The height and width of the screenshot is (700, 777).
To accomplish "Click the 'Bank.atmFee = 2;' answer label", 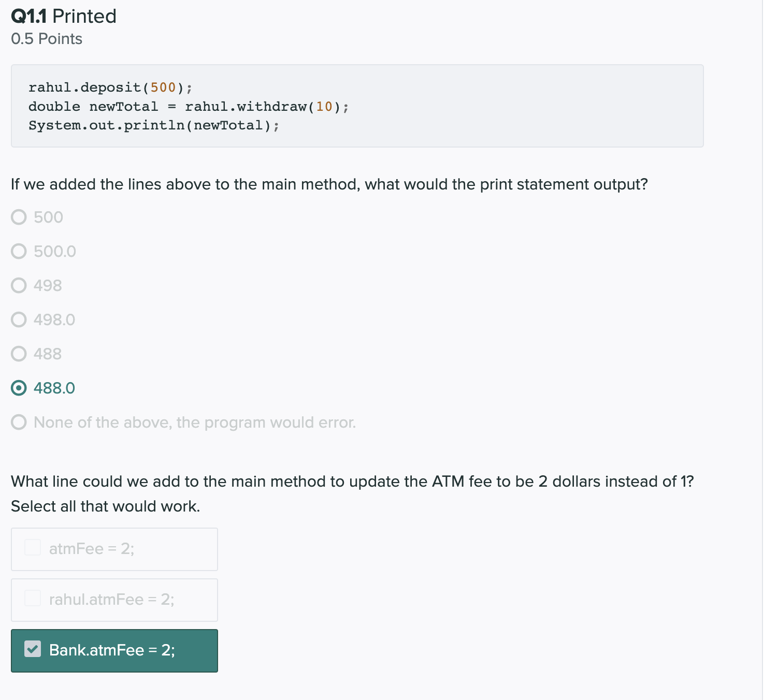I will [x=112, y=650].
